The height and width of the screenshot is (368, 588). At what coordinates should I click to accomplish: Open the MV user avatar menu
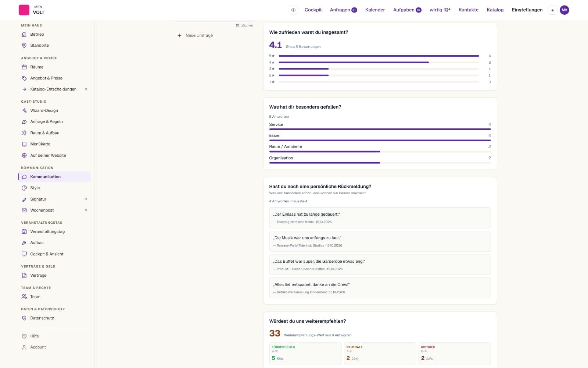pos(564,10)
